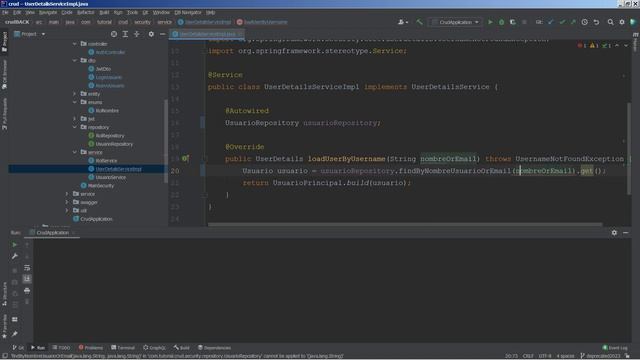Show Git history clock icon

584,22
